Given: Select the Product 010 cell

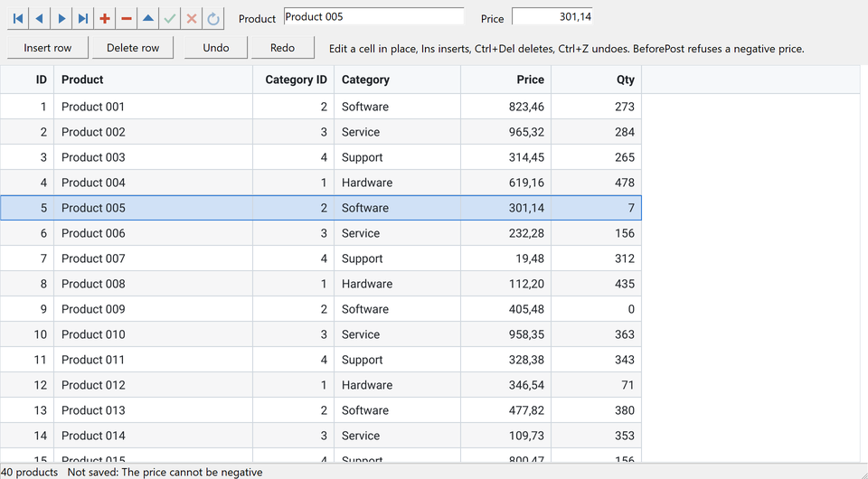Looking at the screenshot, I should tap(154, 334).
